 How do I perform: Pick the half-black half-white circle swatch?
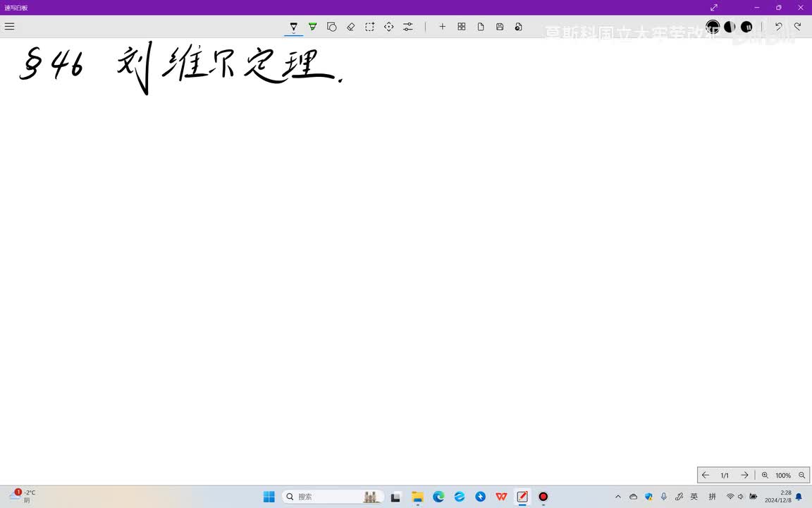pos(730,26)
